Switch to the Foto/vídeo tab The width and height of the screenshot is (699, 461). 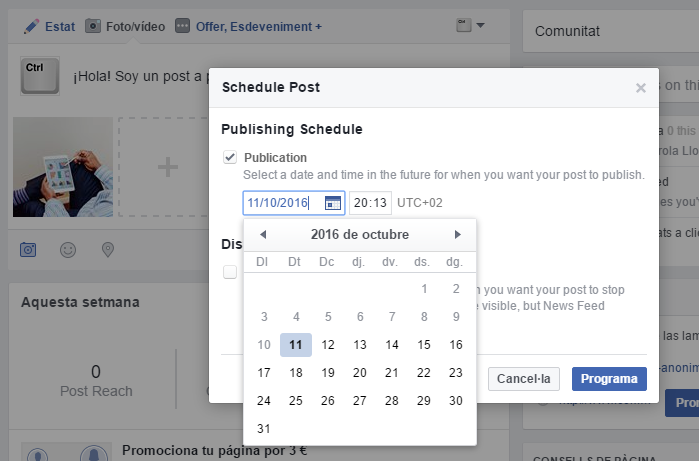pyautogui.click(x=125, y=27)
